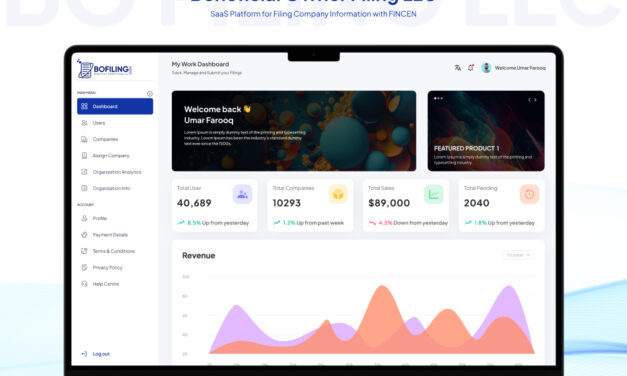This screenshot has width=627, height=376.
Task: Click the Featured Product 1 card
Action: [486, 131]
